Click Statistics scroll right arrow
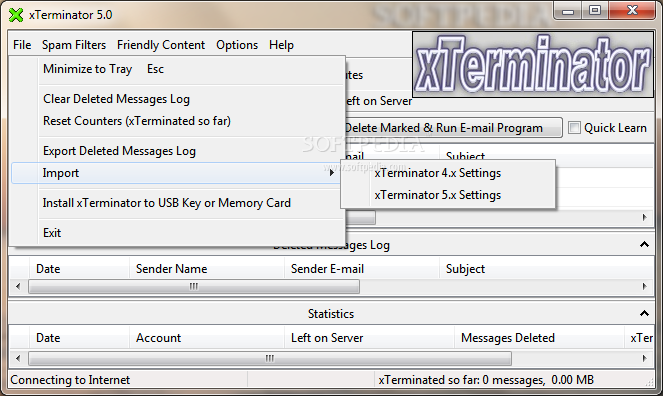The width and height of the screenshot is (663, 396). 644,358
